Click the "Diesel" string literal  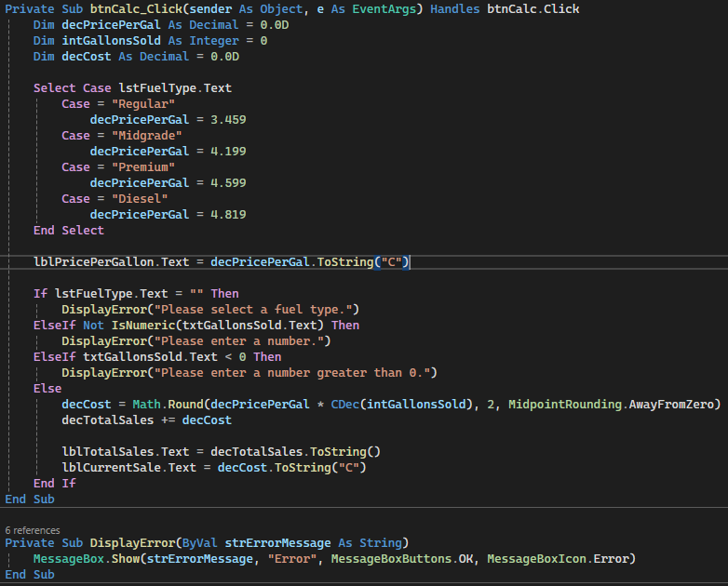point(140,198)
